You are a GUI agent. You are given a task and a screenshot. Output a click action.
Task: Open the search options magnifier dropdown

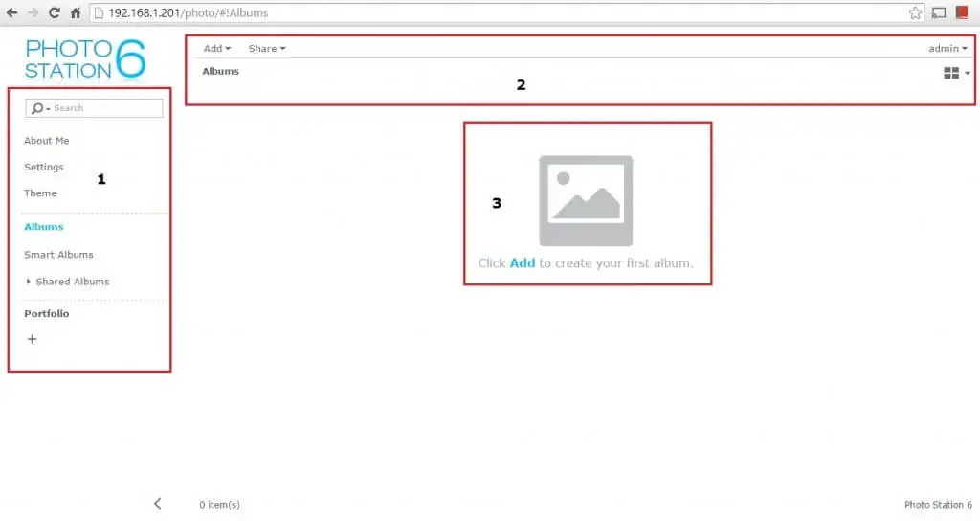[x=40, y=108]
